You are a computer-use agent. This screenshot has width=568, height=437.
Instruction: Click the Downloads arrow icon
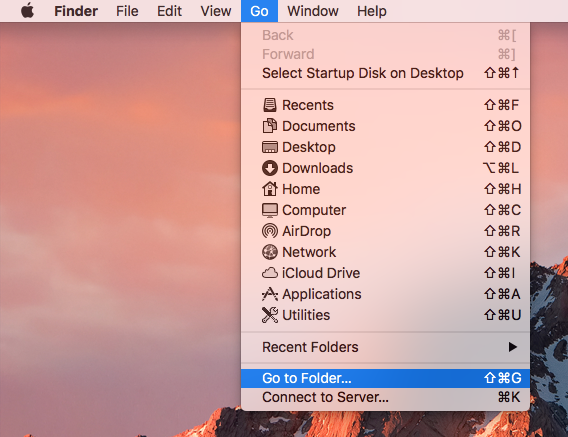coord(270,168)
